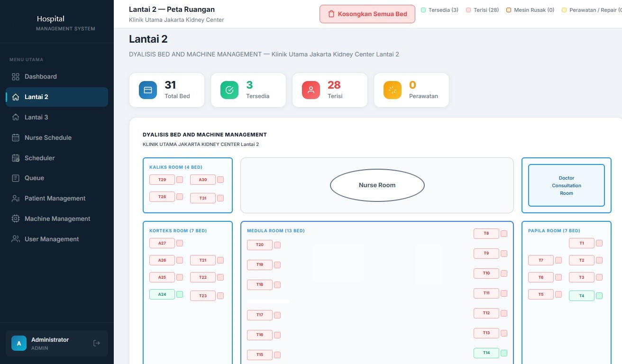Navigate to Machine Management
The height and width of the screenshot is (364, 622).
pos(57,219)
